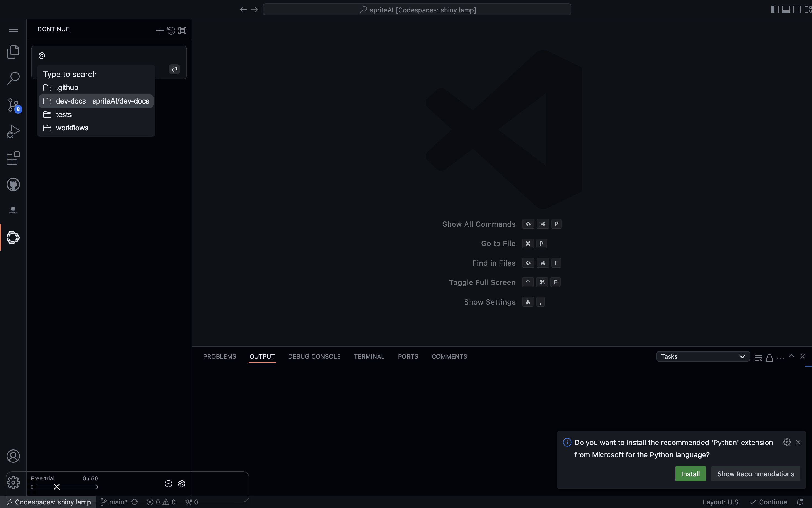Open the Extensions view
The height and width of the screenshot is (508, 812).
(13, 158)
